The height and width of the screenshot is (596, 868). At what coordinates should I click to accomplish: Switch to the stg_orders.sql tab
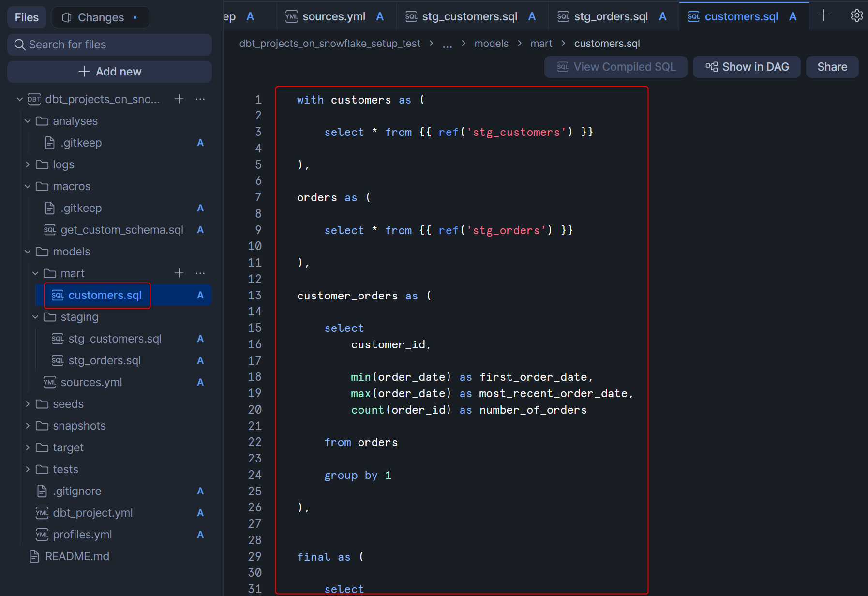(x=611, y=16)
